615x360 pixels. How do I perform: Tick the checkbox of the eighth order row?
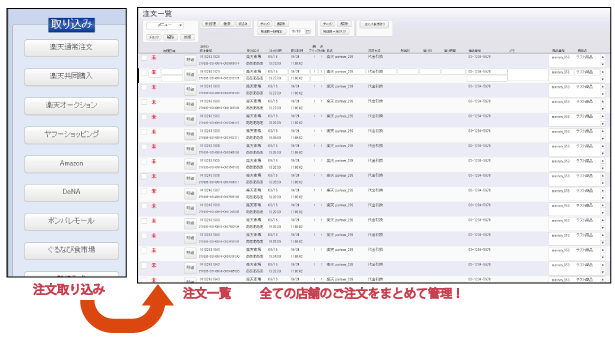point(144,162)
